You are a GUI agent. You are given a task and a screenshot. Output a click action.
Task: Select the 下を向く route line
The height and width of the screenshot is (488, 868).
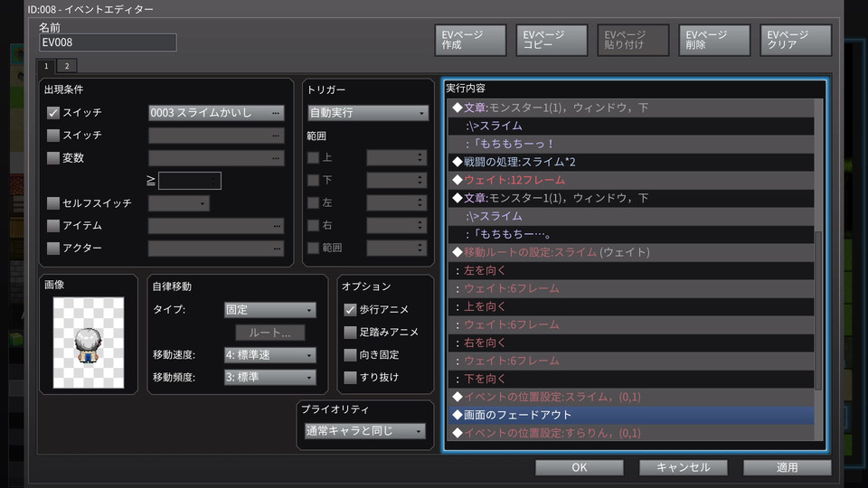coord(631,379)
